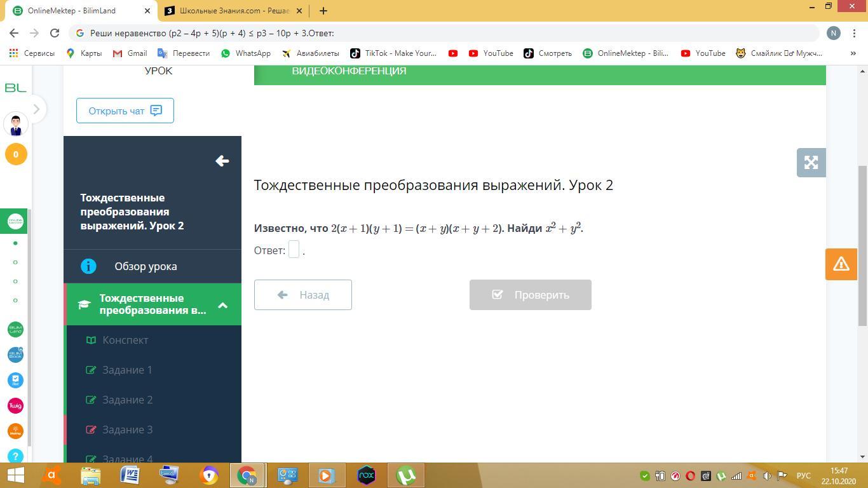Go forward in browser history
The image size is (868, 488).
[34, 33]
